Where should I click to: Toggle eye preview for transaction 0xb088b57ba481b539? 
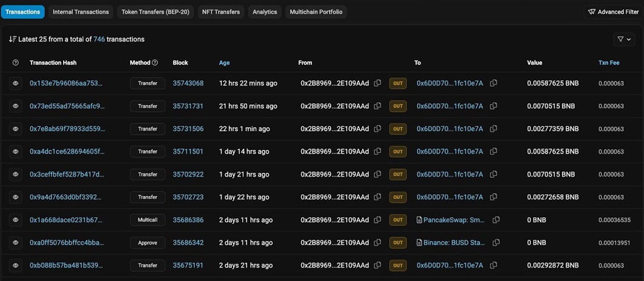pyautogui.click(x=16, y=265)
